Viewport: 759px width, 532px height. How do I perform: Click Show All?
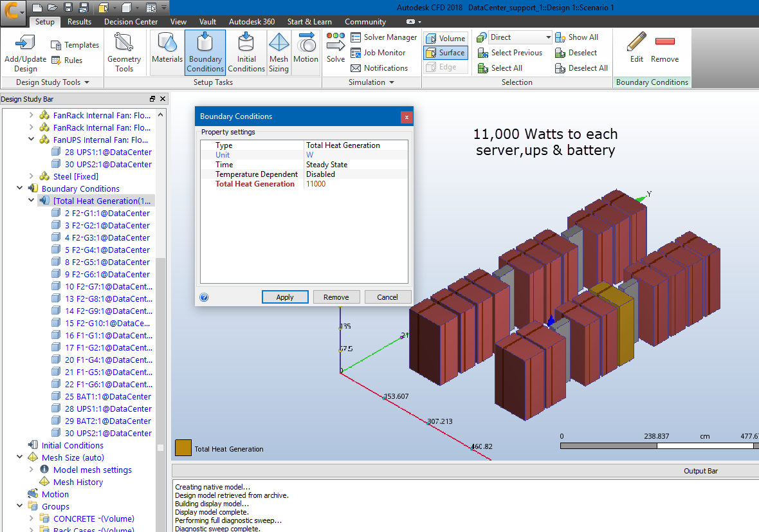coord(576,37)
